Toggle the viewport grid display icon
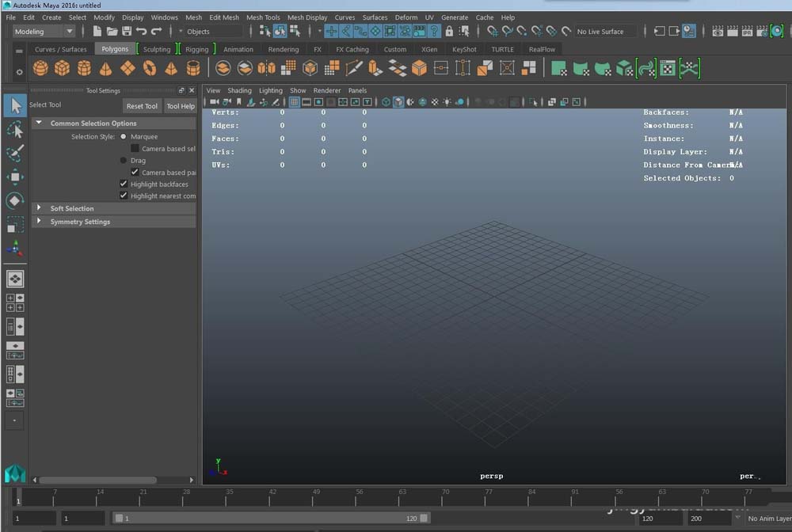 tap(294, 102)
